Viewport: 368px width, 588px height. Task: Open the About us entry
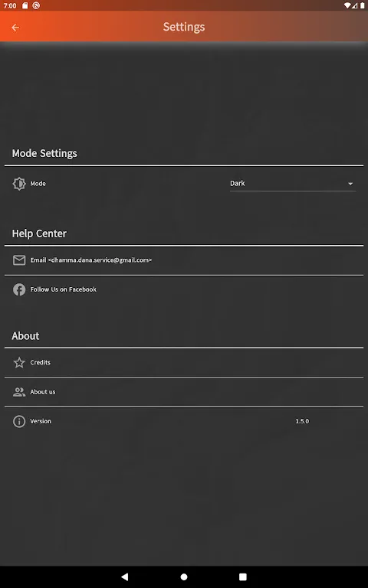[x=184, y=392]
